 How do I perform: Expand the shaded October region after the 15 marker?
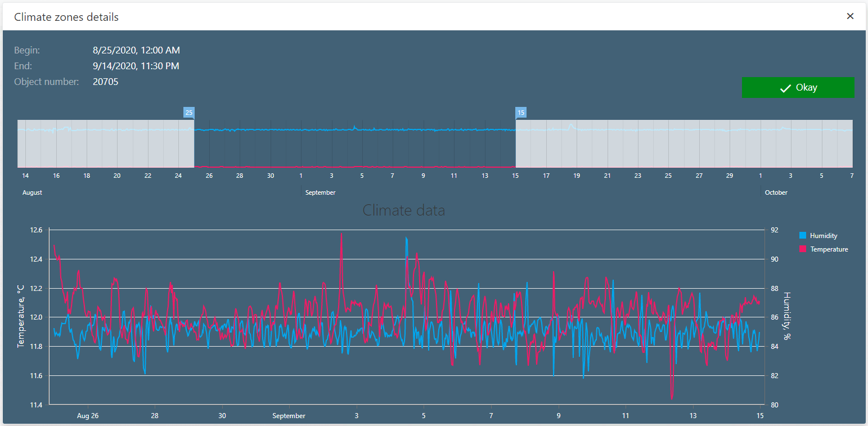pos(683,144)
